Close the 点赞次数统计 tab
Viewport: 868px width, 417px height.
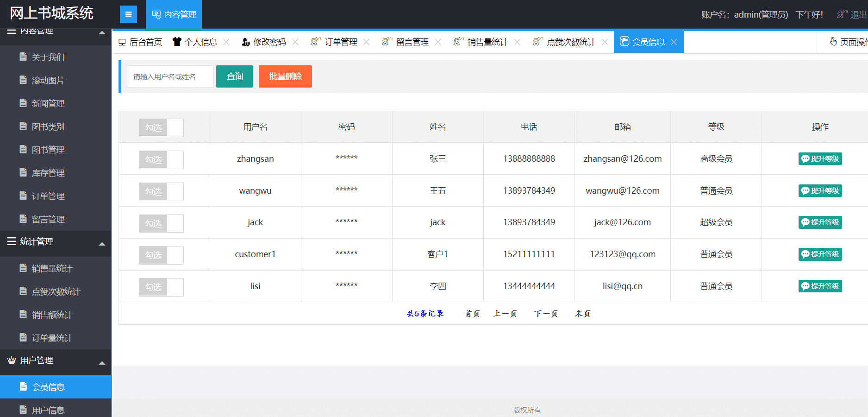[x=605, y=42]
